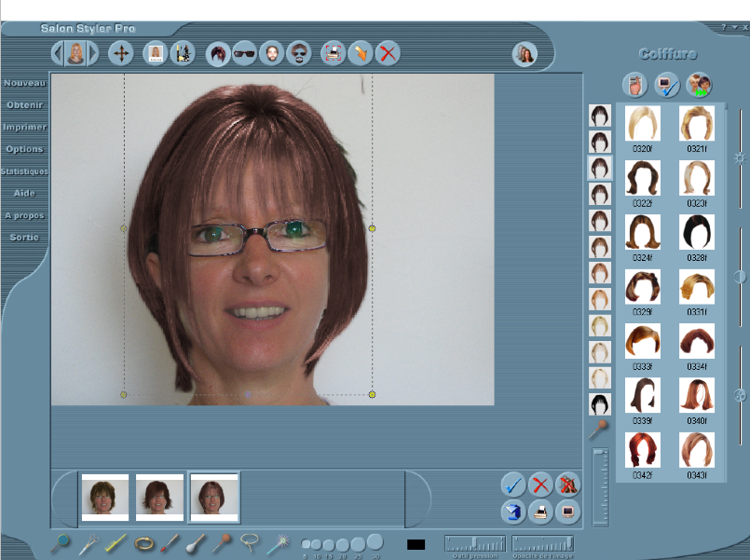Open the portrait photo icon in top toolbar

[156, 53]
